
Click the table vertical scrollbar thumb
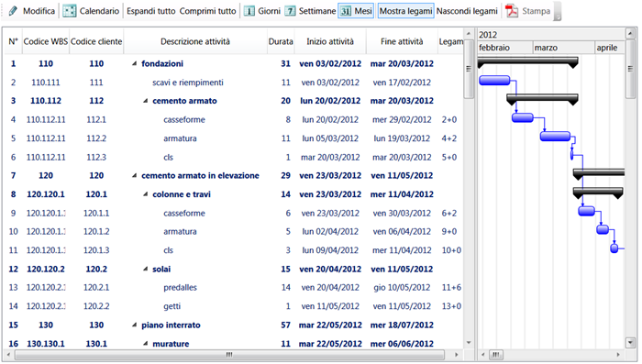[469, 68]
